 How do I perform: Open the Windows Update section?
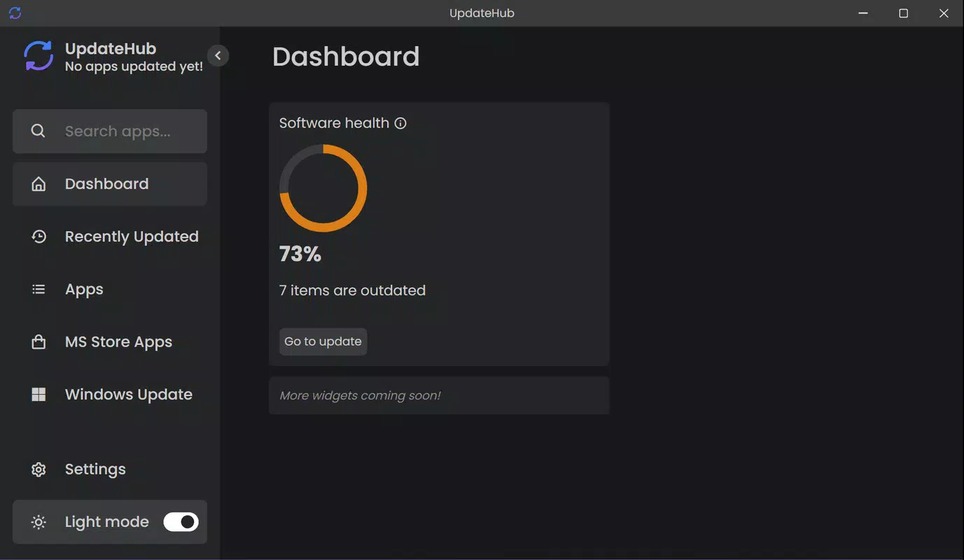click(x=110, y=394)
